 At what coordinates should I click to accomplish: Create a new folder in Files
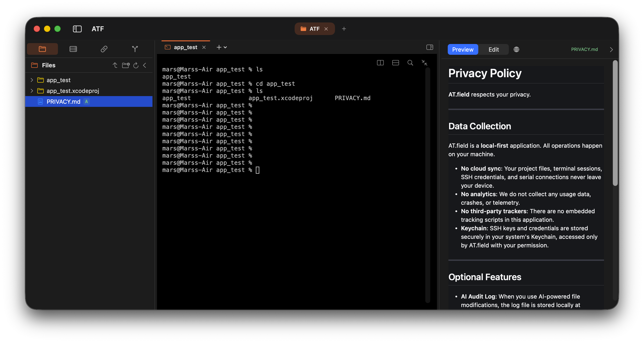(126, 65)
